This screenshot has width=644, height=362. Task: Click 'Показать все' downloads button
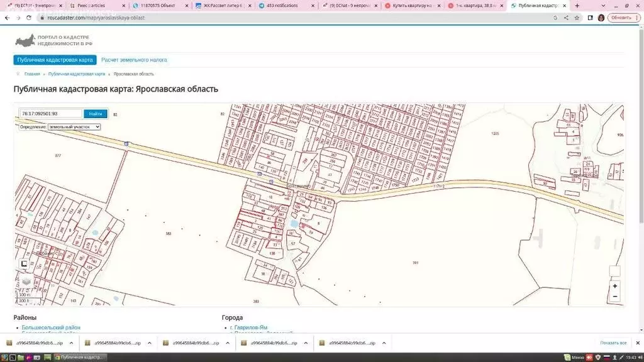coord(613,343)
